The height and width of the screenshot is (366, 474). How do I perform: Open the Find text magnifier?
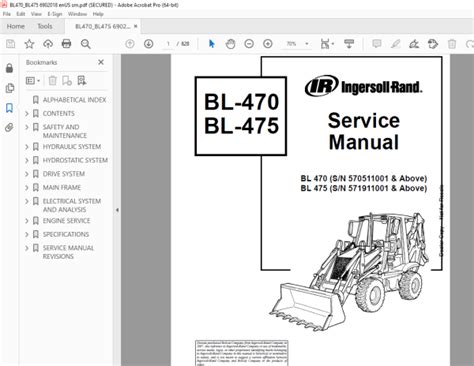[85, 44]
